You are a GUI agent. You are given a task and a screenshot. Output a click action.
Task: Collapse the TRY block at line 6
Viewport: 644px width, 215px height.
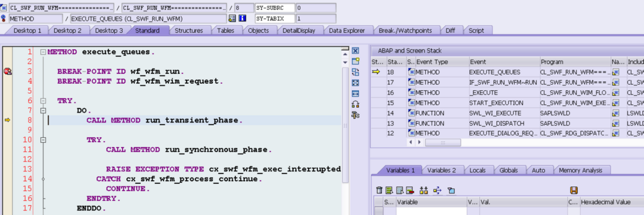[x=43, y=101]
